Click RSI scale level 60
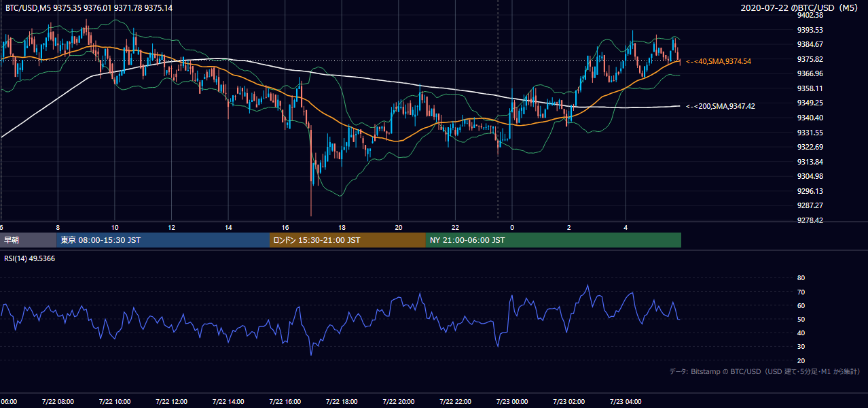Viewport: 868px width, 408px height. point(801,305)
